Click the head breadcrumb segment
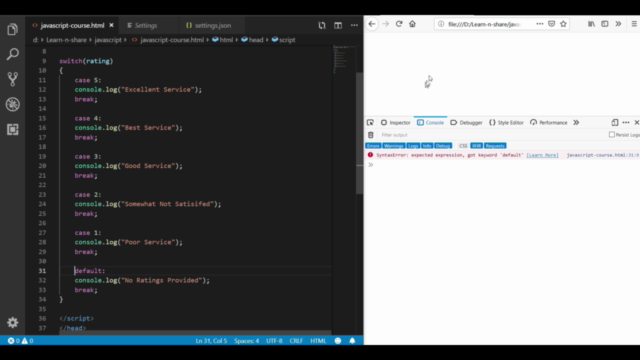640x360 pixels. pyautogui.click(x=252, y=40)
